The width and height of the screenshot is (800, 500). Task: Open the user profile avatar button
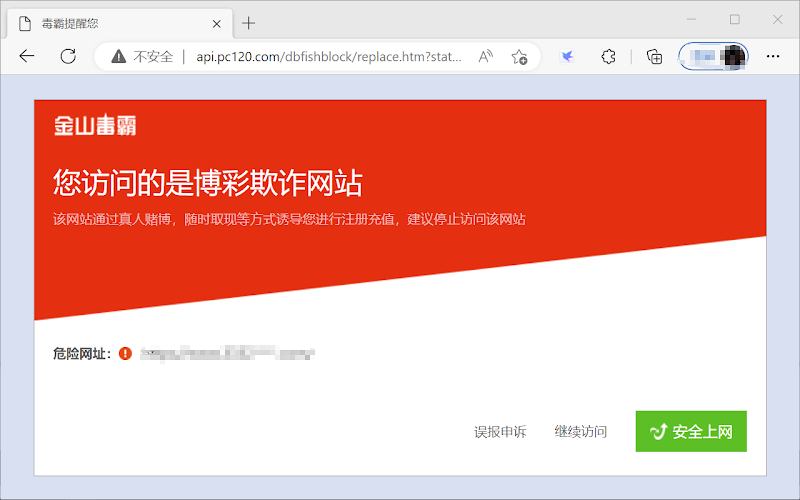[713, 57]
